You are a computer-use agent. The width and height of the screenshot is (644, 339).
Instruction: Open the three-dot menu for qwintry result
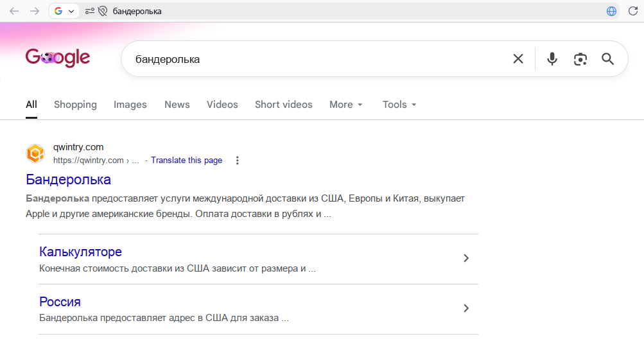click(237, 161)
